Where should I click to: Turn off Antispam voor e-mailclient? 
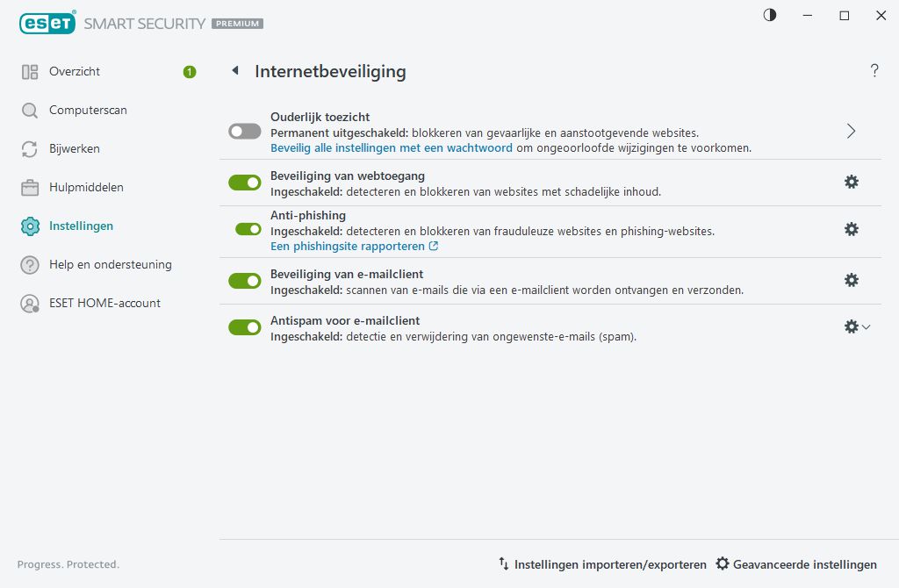244,326
